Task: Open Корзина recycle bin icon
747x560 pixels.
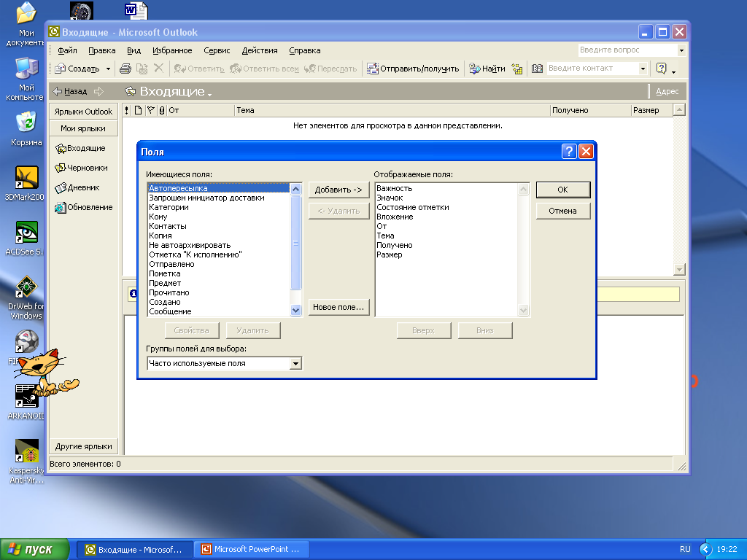Action: [x=26, y=128]
